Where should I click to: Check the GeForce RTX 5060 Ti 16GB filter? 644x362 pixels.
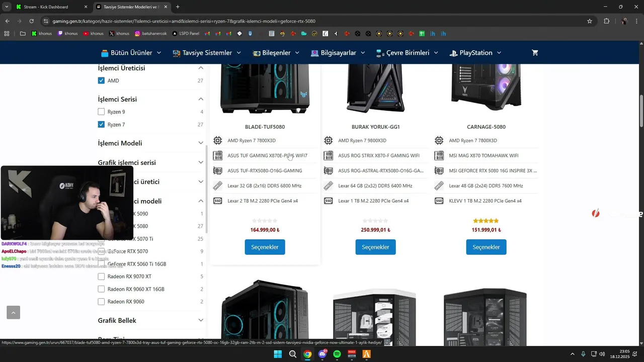[101, 264]
